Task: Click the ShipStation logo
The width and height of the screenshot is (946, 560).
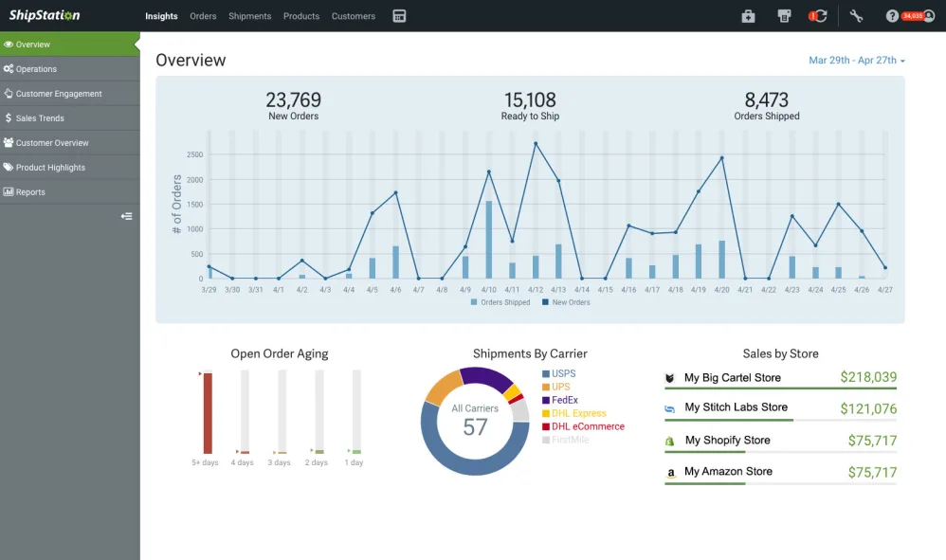Action: [x=45, y=16]
